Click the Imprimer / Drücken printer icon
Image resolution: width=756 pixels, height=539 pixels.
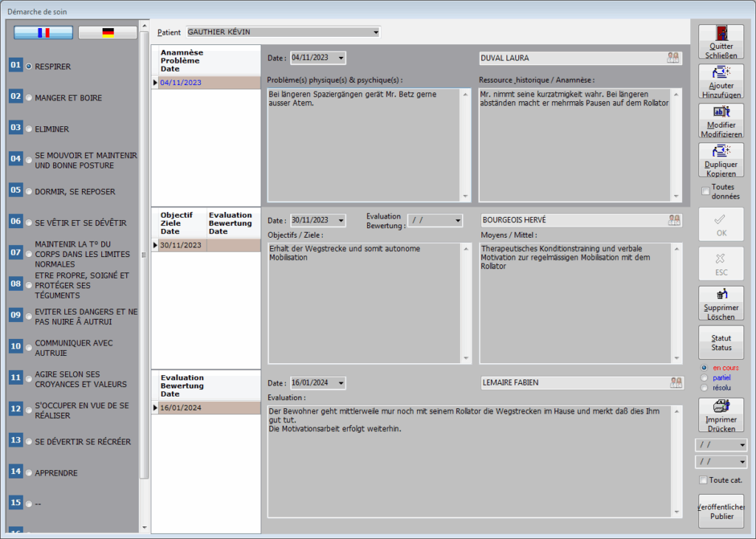click(721, 408)
